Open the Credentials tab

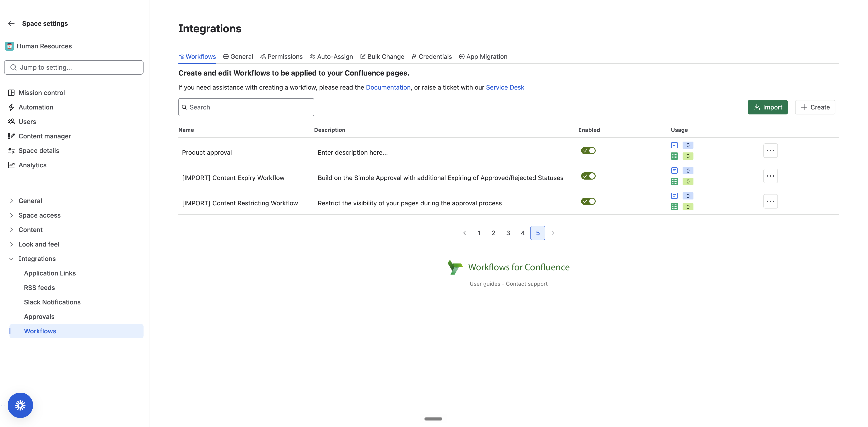[x=432, y=57]
